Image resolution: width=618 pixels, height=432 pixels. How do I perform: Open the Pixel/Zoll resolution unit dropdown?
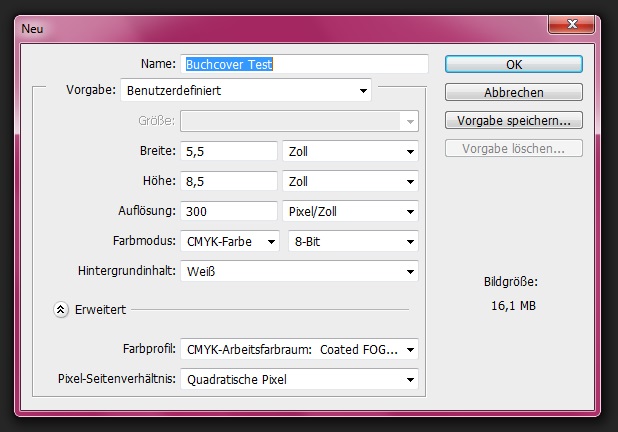[x=350, y=211]
